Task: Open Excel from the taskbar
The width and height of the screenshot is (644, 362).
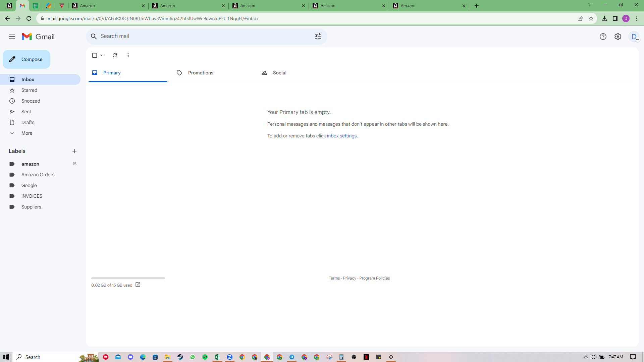Action: 217,357
